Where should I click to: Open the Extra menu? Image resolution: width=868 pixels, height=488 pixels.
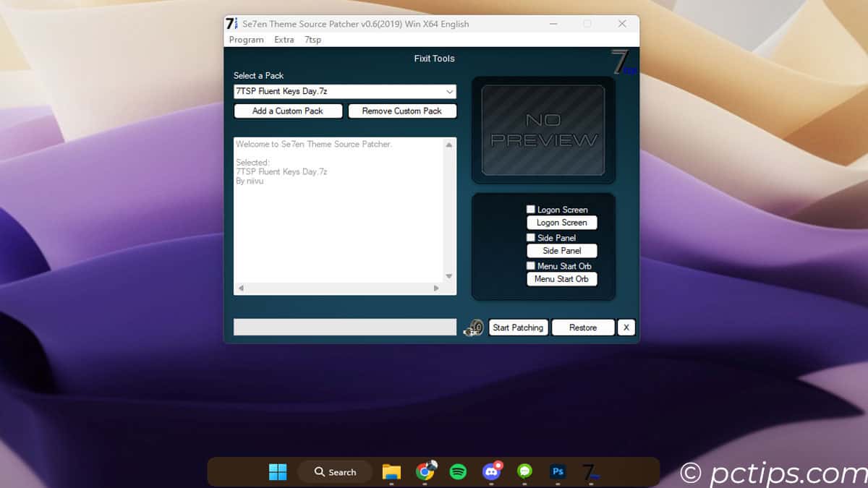[284, 40]
